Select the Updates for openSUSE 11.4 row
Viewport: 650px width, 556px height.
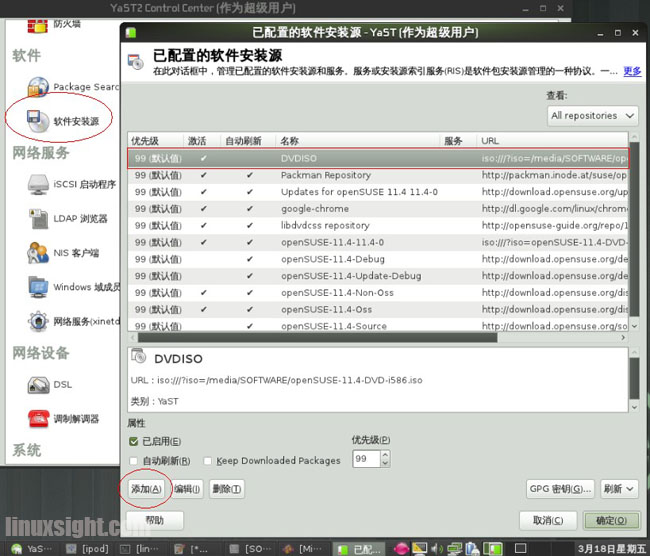click(378, 192)
